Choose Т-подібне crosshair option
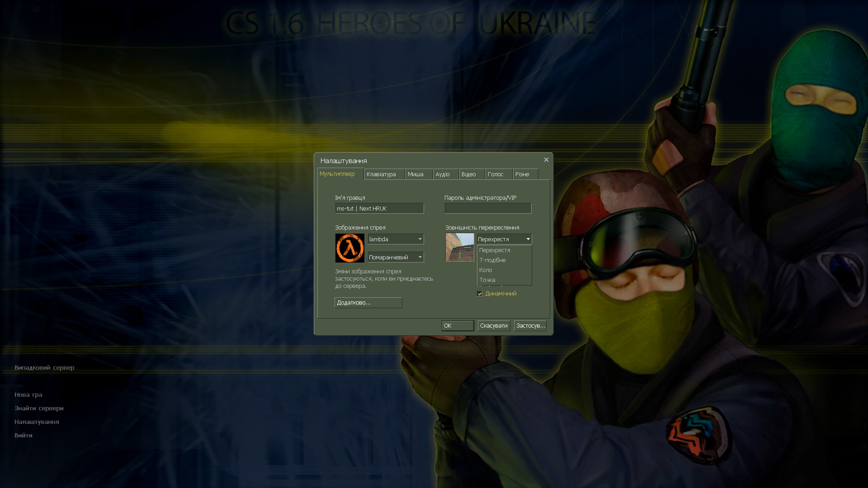868x488 pixels. 504,260
